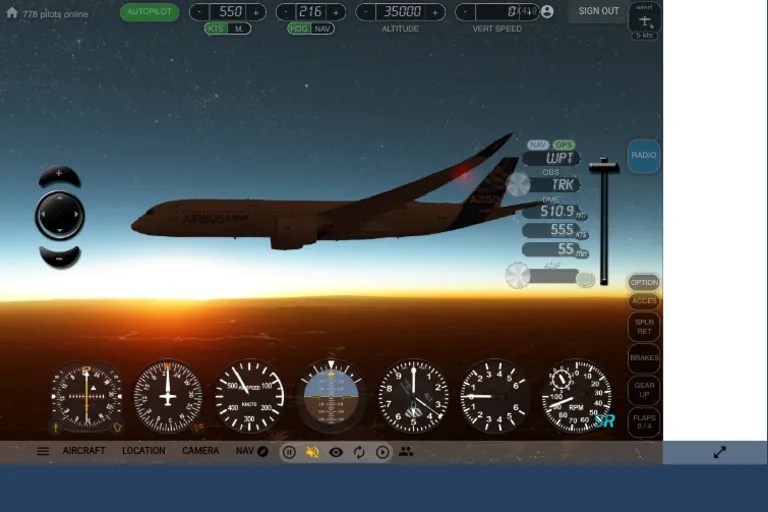This screenshot has width=768, height=512.
Task: Open the CAMERA menu
Action: click(x=200, y=451)
